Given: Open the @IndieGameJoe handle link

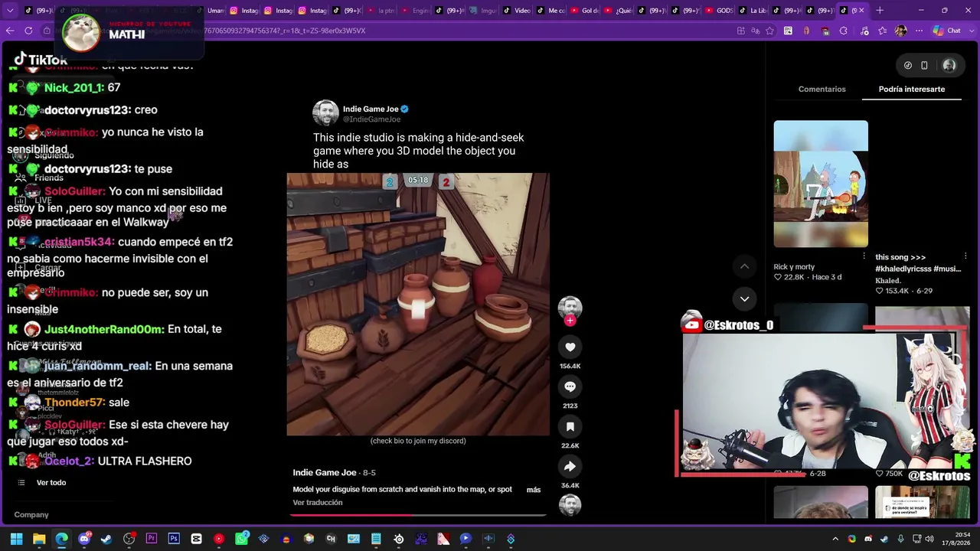Looking at the screenshot, I should (371, 119).
